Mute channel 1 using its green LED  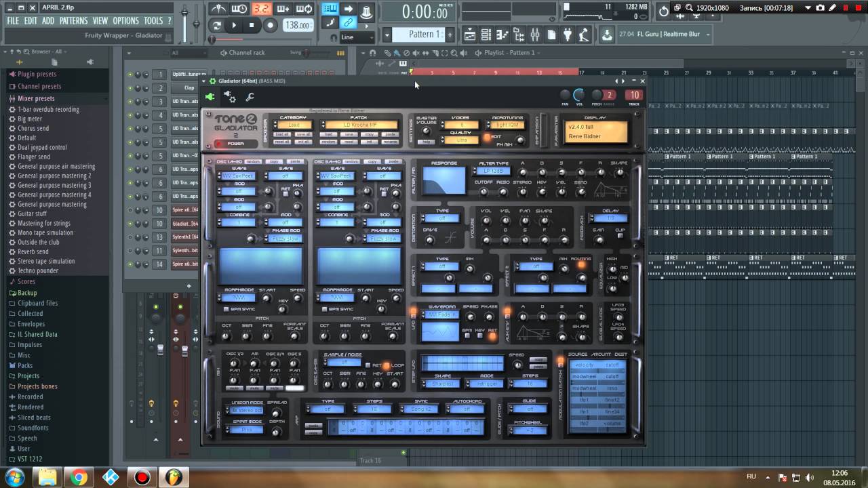[130, 75]
